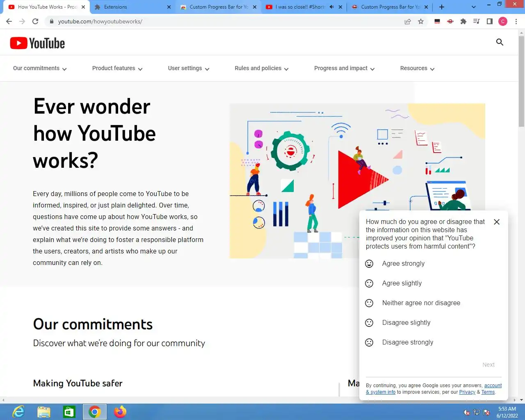Click the browser forward arrow
This screenshot has width=525, height=420.
pyautogui.click(x=22, y=21)
